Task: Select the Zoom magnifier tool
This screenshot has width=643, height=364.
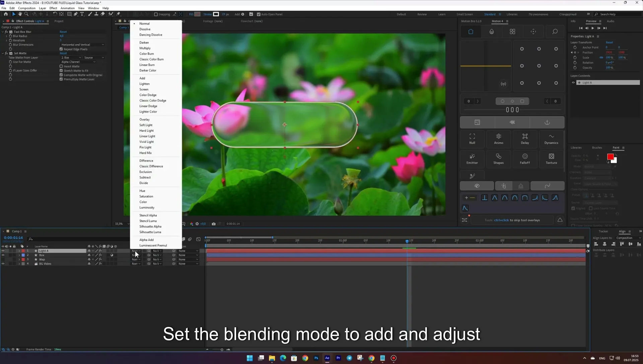Action: click(26, 14)
